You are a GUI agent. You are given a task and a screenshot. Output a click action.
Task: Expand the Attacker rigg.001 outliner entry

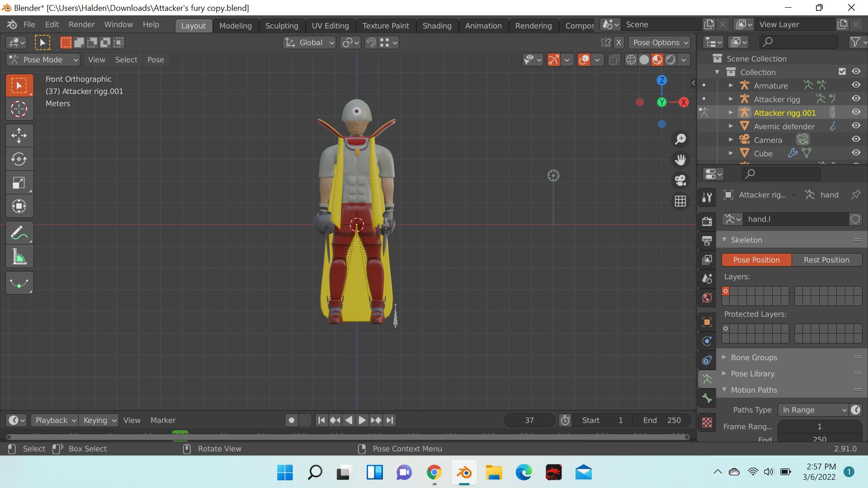[x=731, y=113]
